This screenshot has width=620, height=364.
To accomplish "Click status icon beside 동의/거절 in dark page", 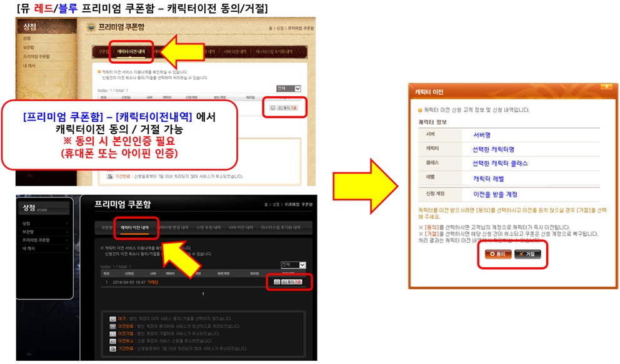I will click(277, 282).
